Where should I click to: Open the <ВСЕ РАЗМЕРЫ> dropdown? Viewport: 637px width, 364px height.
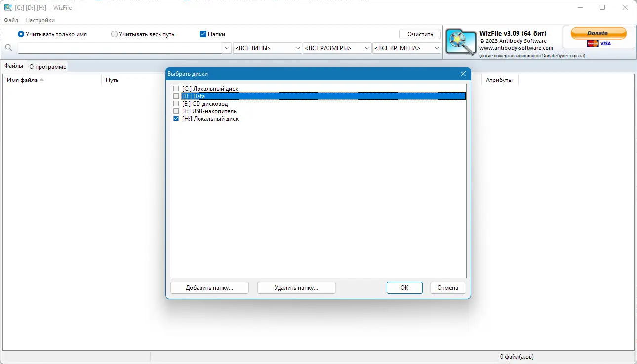pos(337,48)
